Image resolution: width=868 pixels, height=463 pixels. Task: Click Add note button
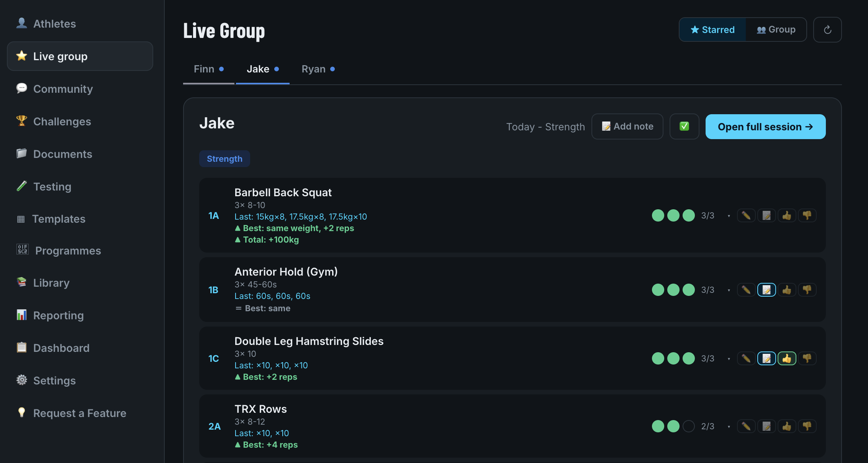pos(627,126)
